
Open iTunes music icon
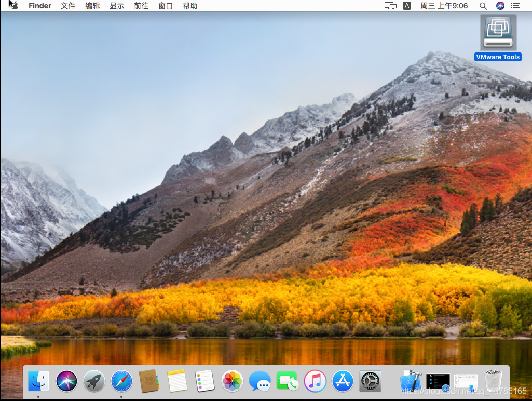pyautogui.click(x=315, y=381)
